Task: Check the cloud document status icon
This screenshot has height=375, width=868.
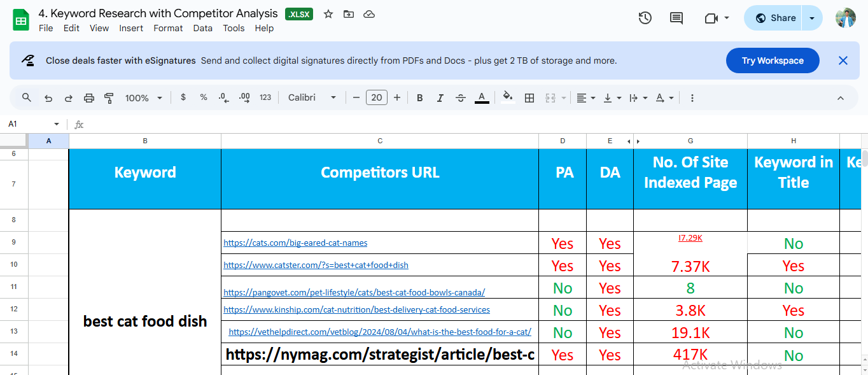Action: coord(368,14)
